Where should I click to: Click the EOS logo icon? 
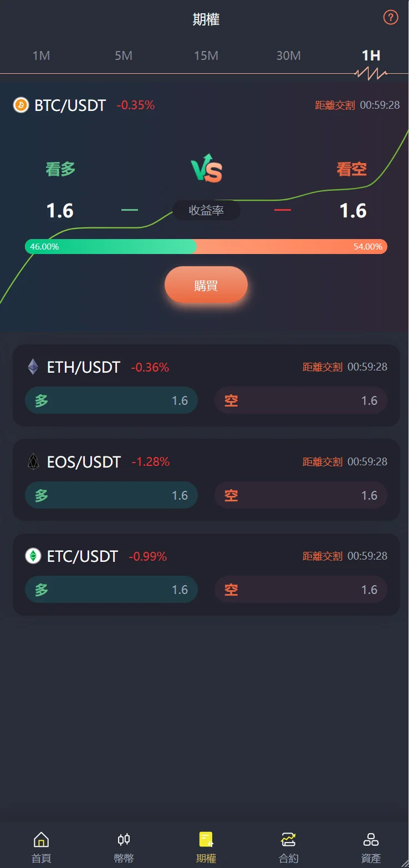pyautogui.click(x=33, y=461)
